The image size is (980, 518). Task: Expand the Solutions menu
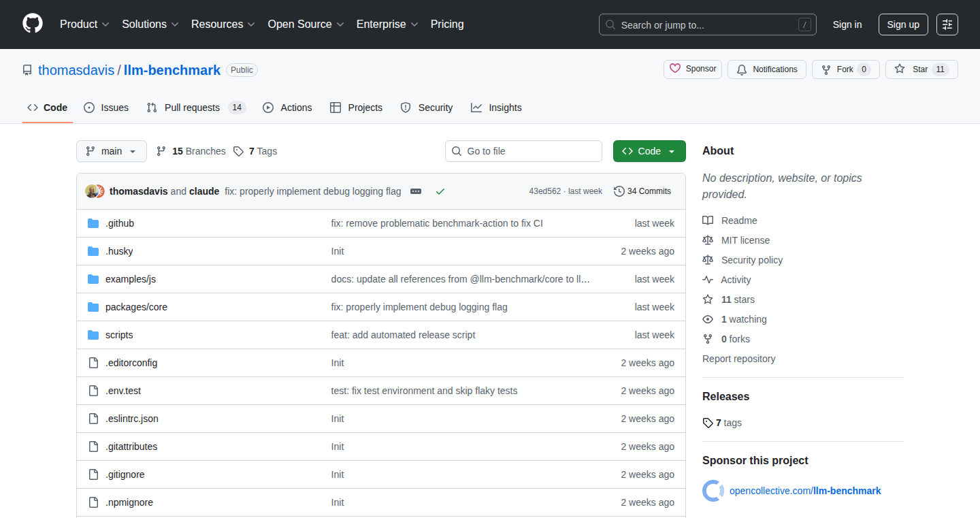[150, 25]
